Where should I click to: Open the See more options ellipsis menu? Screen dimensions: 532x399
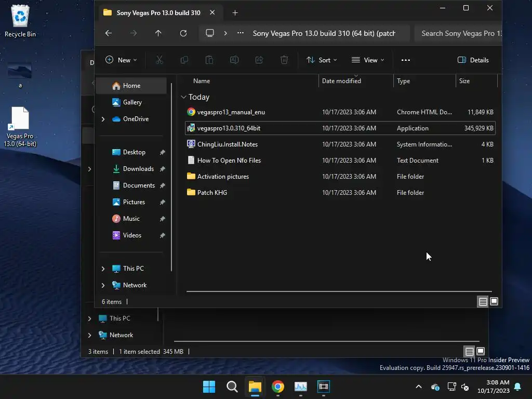[405, 60]
